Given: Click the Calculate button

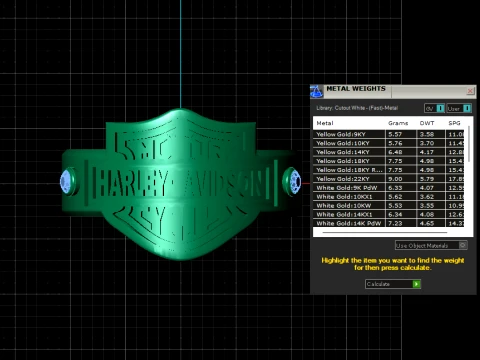Looking at the screenshot, I should coord(393,284).
